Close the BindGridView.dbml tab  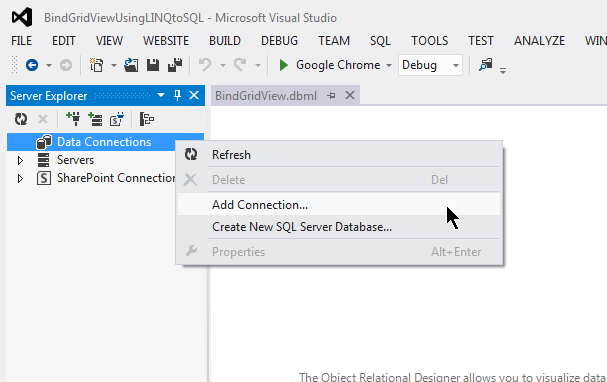350,95
